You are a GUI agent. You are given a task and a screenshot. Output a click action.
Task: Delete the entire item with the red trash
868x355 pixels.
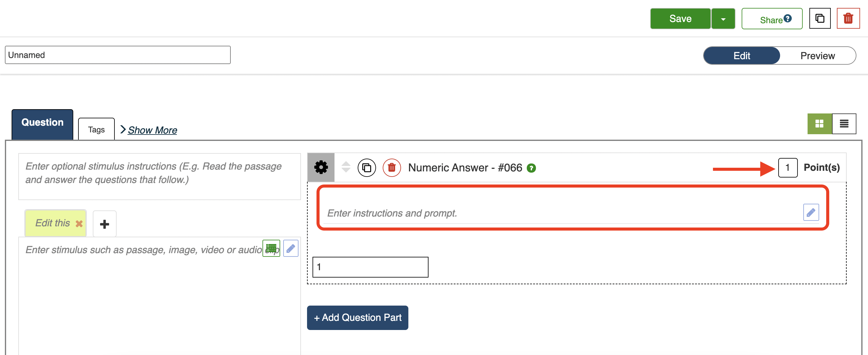click(x=848, y=19)
